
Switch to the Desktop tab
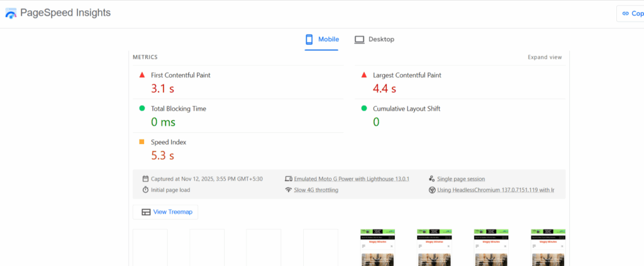(374, 40)
